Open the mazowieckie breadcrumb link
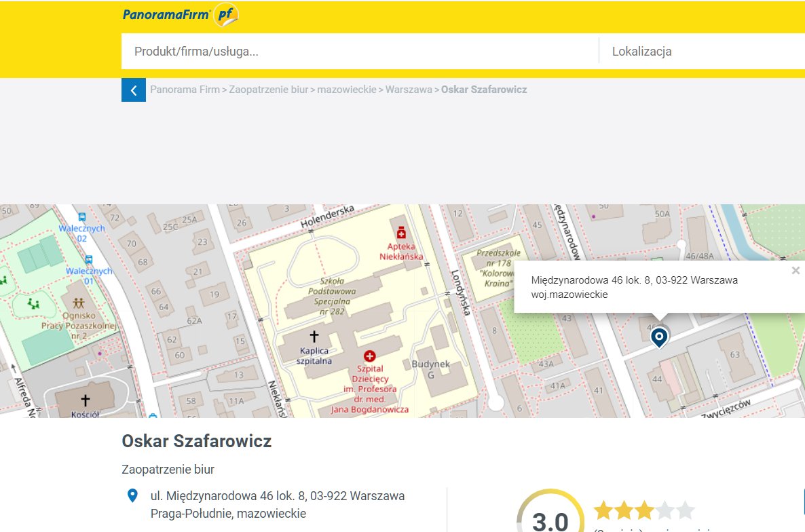Image resolution: width=805 pixels, height=532 pixels. [347, 90]
